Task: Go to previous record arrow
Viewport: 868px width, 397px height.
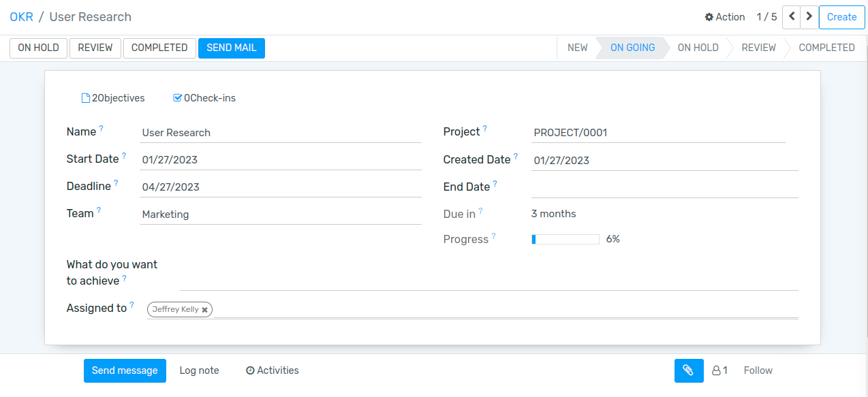Action: click(791, 17)
